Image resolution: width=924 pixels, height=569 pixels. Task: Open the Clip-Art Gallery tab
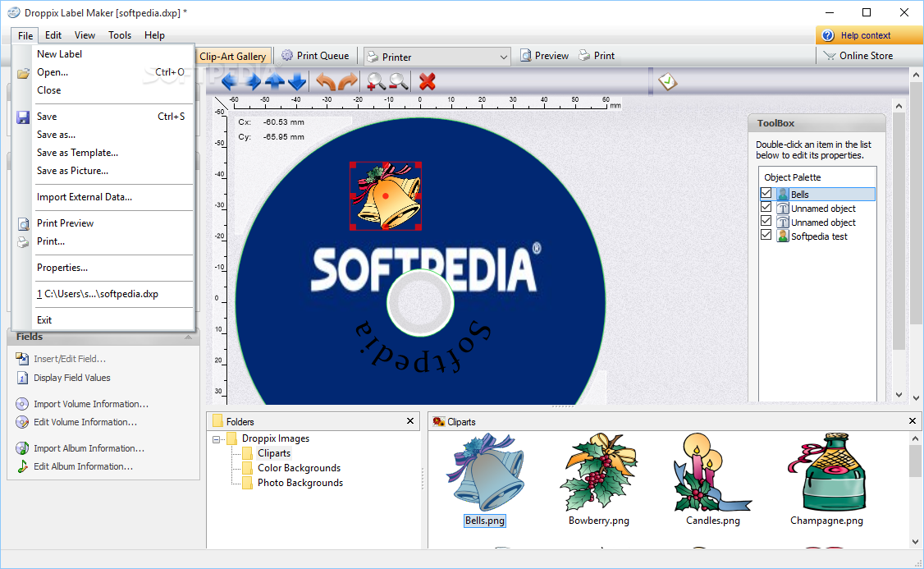[x=233, y=57]
